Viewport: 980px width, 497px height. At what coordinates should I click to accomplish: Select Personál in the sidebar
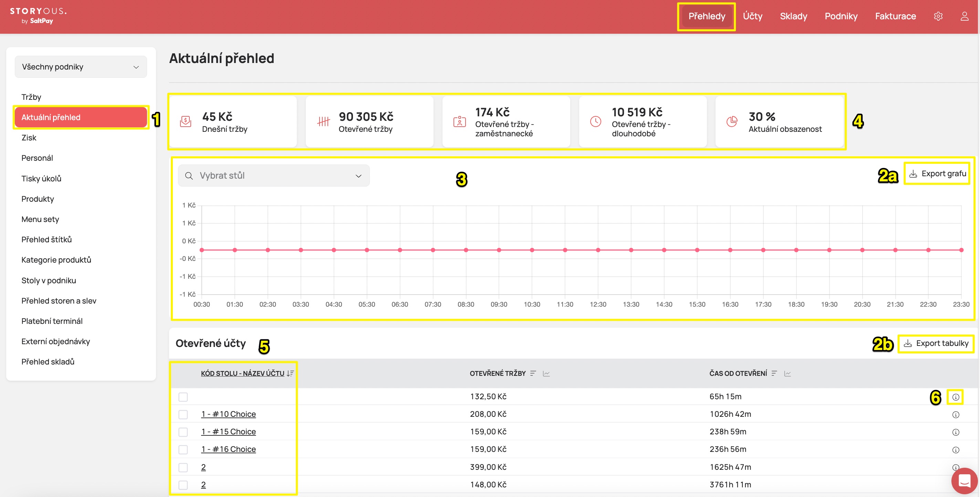point(37,158)
